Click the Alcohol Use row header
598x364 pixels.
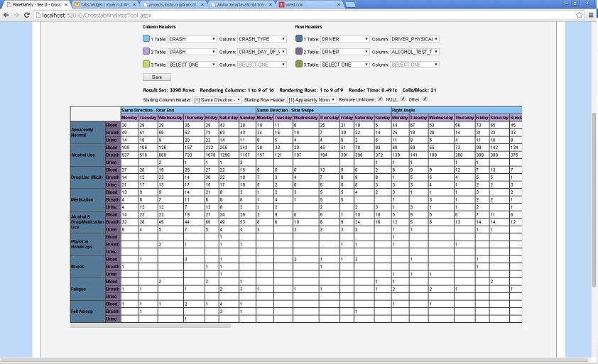tap(88, 155)
